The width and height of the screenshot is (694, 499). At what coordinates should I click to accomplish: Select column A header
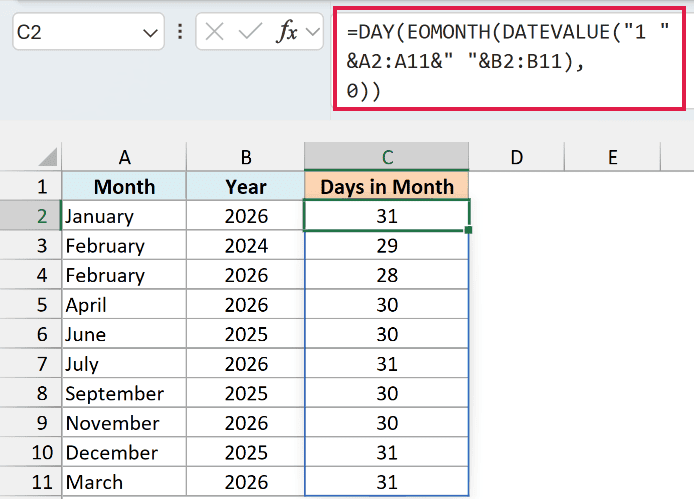point(124,157)
